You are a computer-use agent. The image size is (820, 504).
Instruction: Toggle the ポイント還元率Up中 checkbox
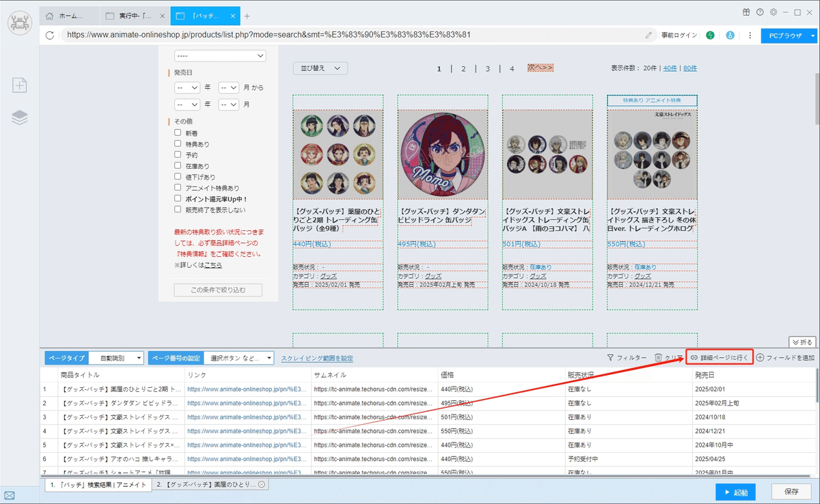tap(178, 199)
